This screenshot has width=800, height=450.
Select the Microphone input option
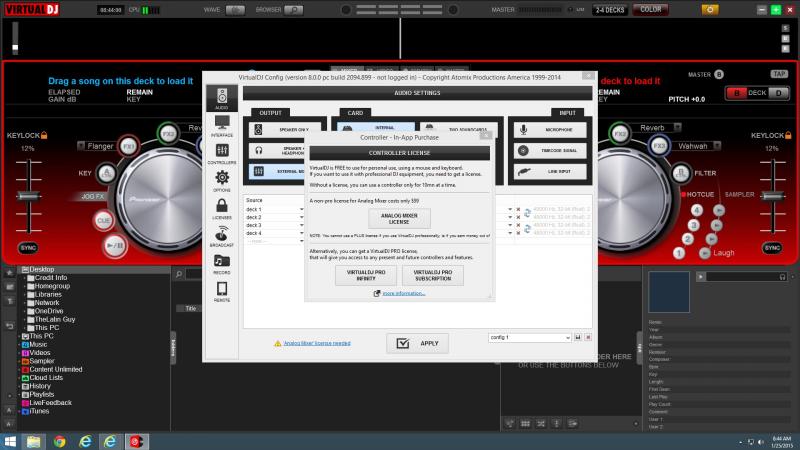549,130
